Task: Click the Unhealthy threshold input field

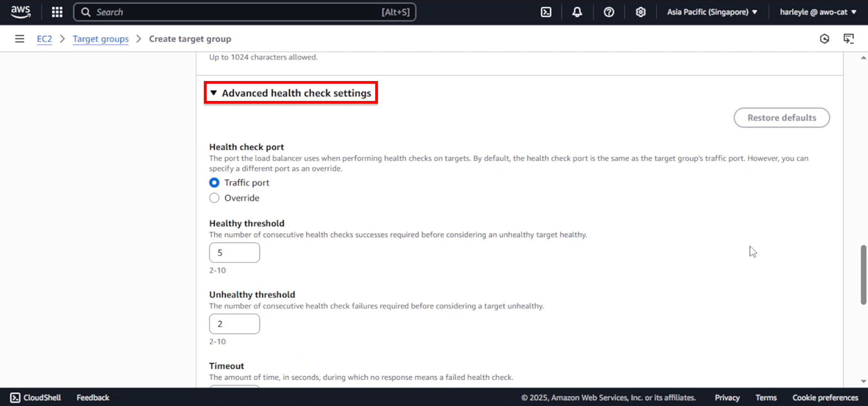Action: tap(235, 324)
